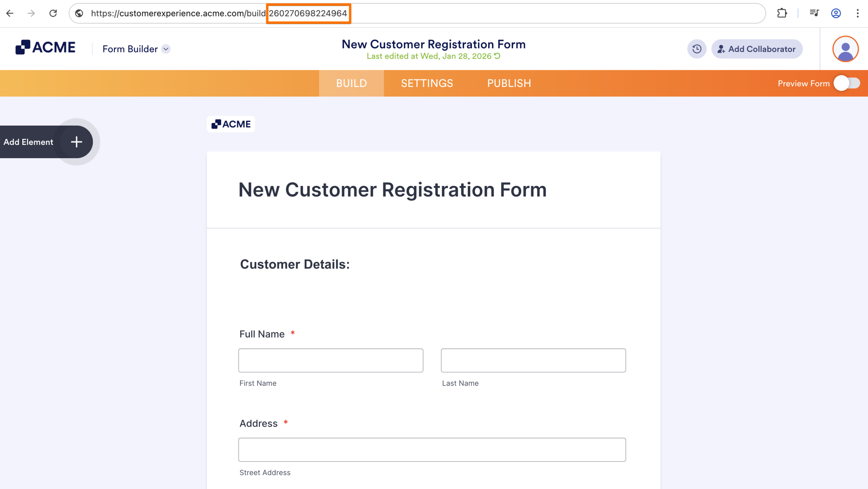Click the Add Collaborator button
Viewport: 868px width, 489px height.
click(x=757, y=49)
